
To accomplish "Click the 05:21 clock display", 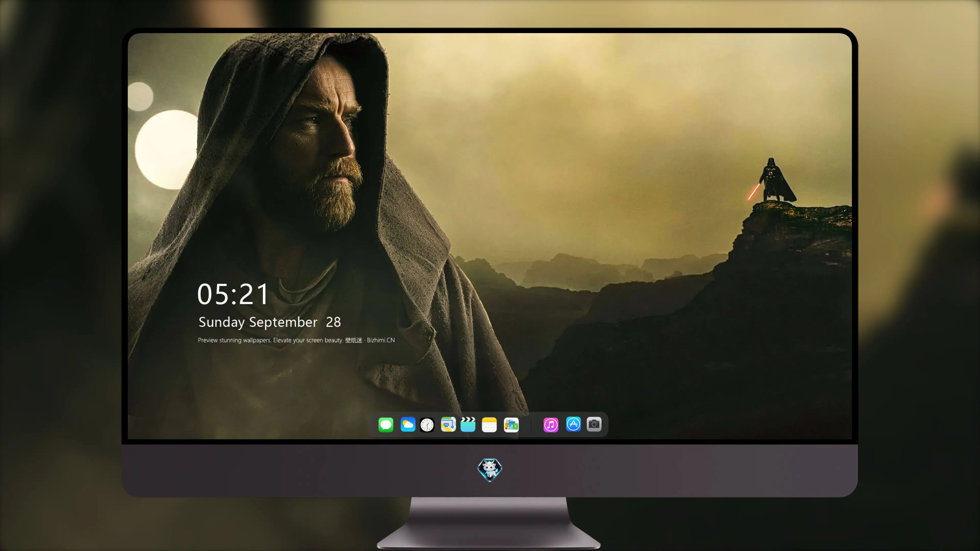I will click(x=233, y=294).
